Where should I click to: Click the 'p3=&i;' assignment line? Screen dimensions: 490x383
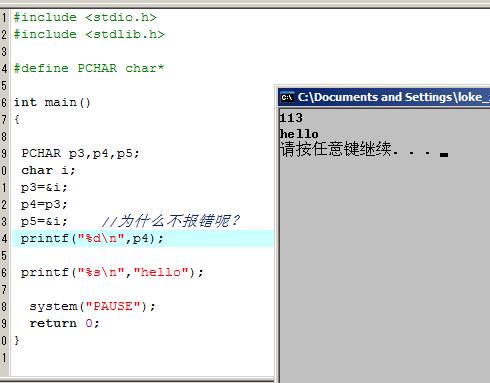[x=44, y=187]
